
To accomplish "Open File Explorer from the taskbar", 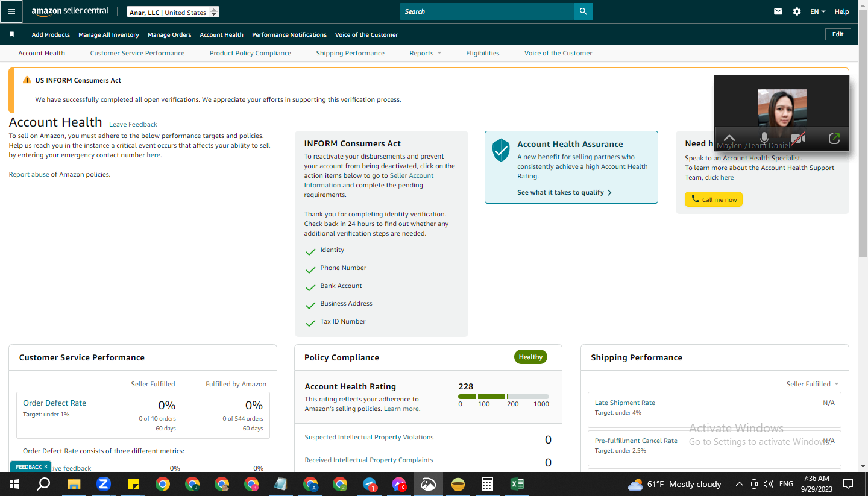I will click(74, 484).
